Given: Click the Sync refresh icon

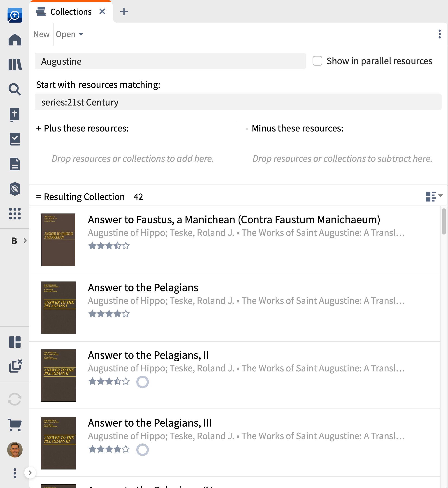Looking at the screenshot, I should pos(15,399).
